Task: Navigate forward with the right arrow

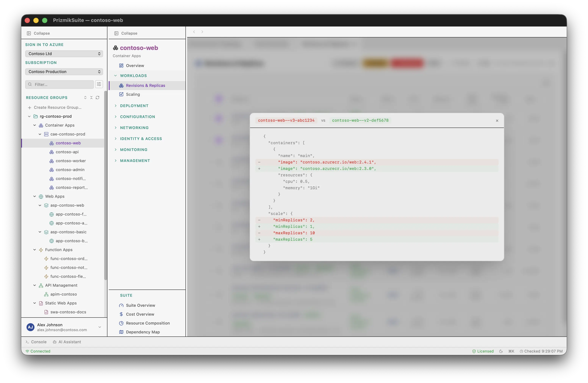Action: tap(202, 32)
